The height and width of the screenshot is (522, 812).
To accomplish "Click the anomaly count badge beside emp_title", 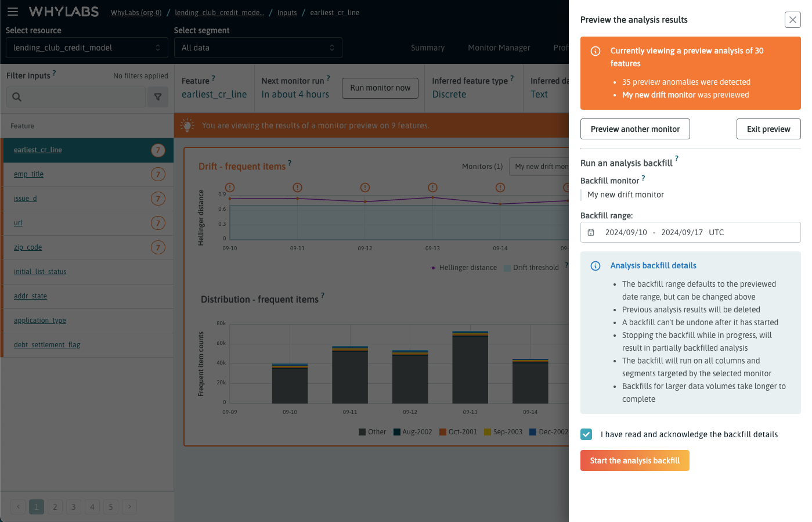I will pyautogui.click(x=158, y=174).
